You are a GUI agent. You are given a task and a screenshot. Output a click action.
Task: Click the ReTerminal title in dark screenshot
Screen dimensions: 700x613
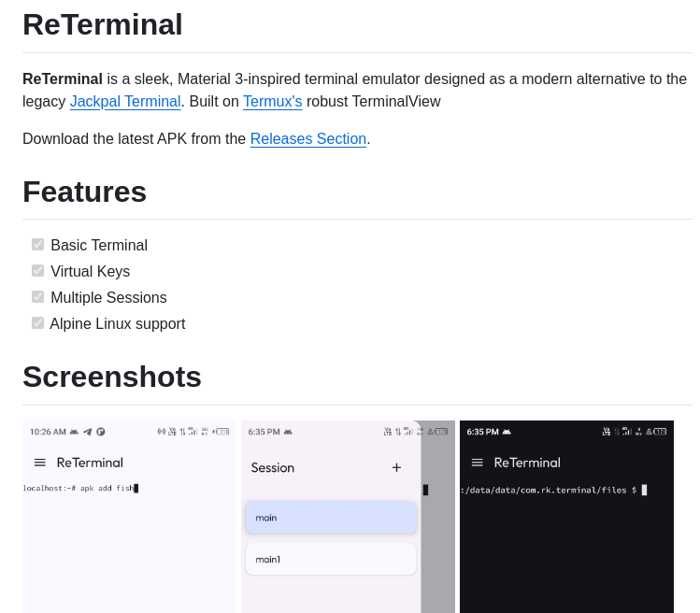coord(527,463)
